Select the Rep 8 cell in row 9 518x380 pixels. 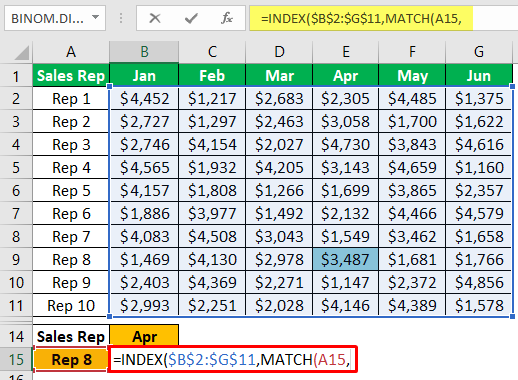click(71, 260)
